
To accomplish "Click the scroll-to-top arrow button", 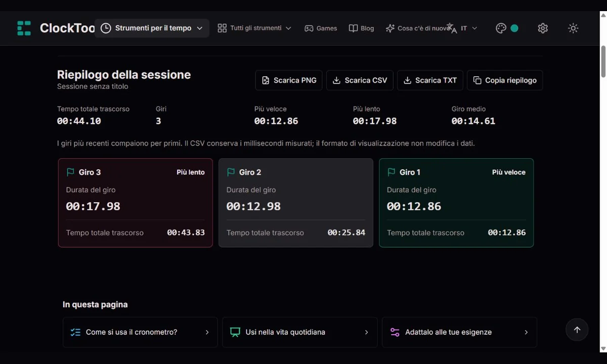I will click(577, 330).
